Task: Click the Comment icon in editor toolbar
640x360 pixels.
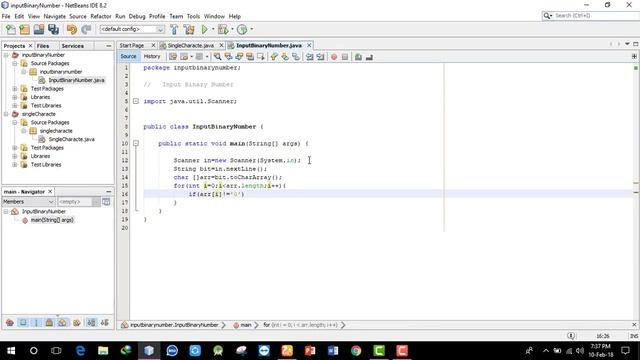Action: tap(358, 57)
